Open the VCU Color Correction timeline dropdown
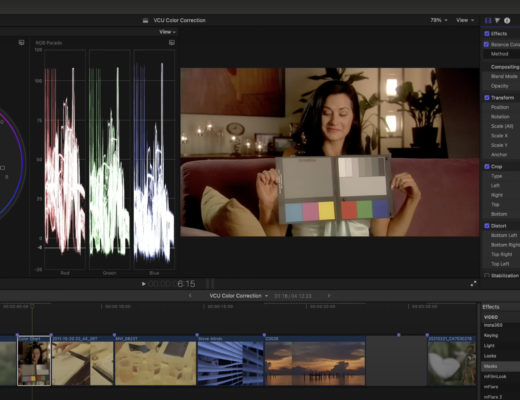Image resolution: width=520 pixels, height=400 pixels. [x=238, y=296]
